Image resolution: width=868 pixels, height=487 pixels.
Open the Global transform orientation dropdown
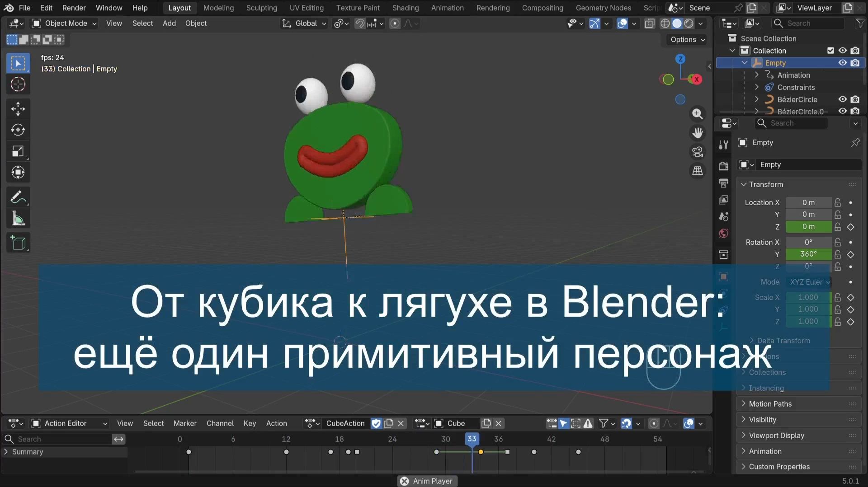pyautogui.click(x=304, y=23)
